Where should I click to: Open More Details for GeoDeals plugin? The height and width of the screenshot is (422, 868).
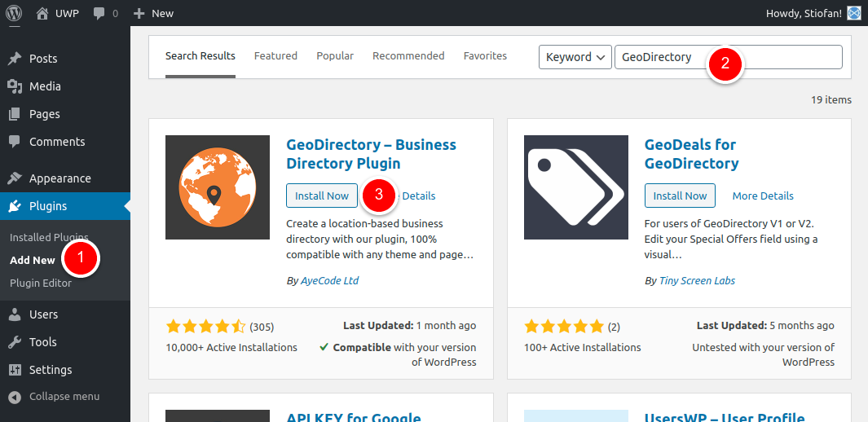click(763, 196)
